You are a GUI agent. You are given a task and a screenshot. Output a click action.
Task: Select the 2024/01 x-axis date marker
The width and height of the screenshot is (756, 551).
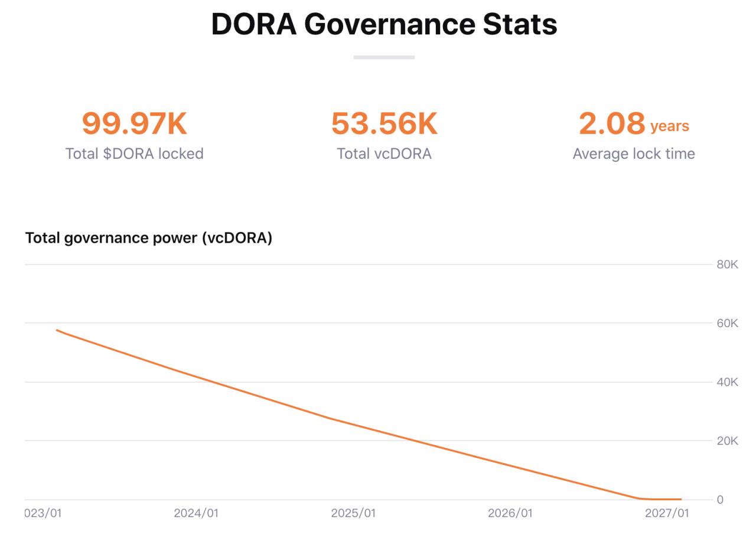point(196,513)
